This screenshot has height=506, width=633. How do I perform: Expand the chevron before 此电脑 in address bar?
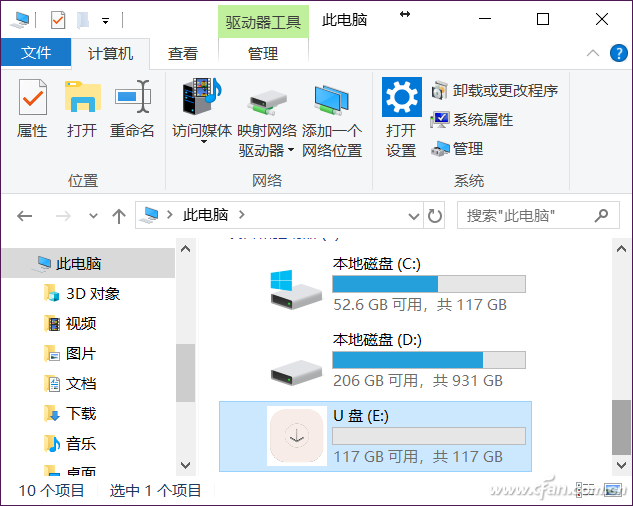coord(170,215)
